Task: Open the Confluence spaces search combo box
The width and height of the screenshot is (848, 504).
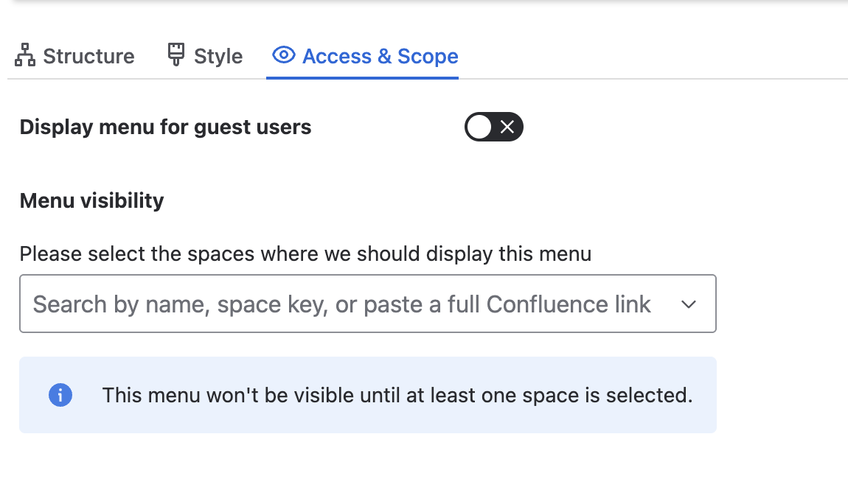Action: [x=368, y=304]
